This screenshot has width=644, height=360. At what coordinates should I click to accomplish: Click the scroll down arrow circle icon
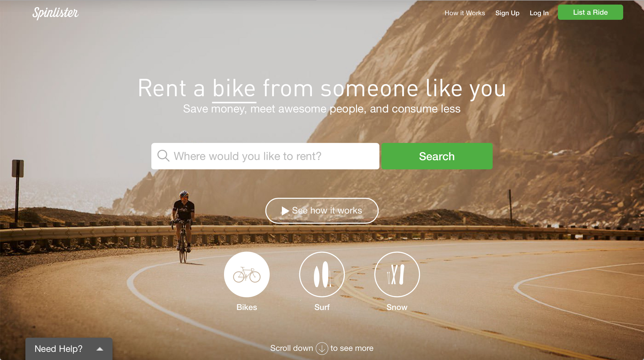click(x=322, y=348)
